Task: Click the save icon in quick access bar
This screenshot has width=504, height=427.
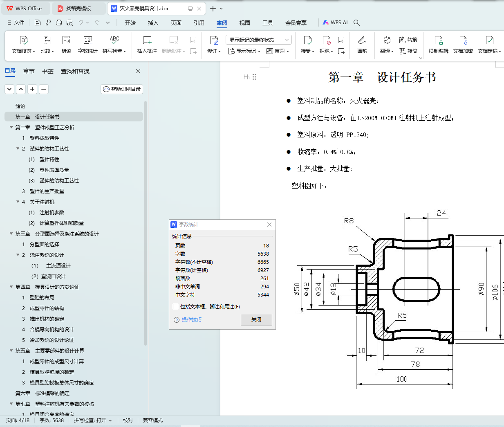Action: tap(38, 22)
